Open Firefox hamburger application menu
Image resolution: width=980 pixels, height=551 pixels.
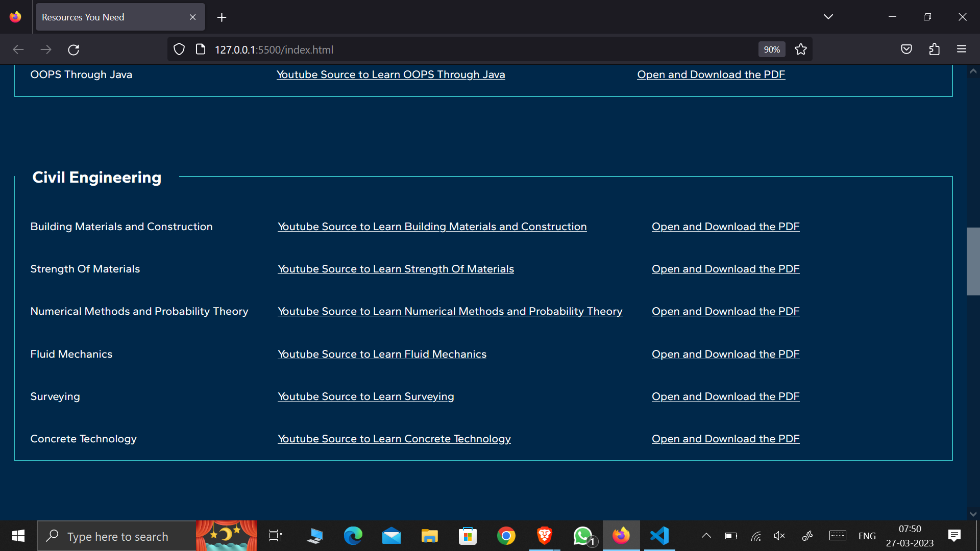[962, 49]
